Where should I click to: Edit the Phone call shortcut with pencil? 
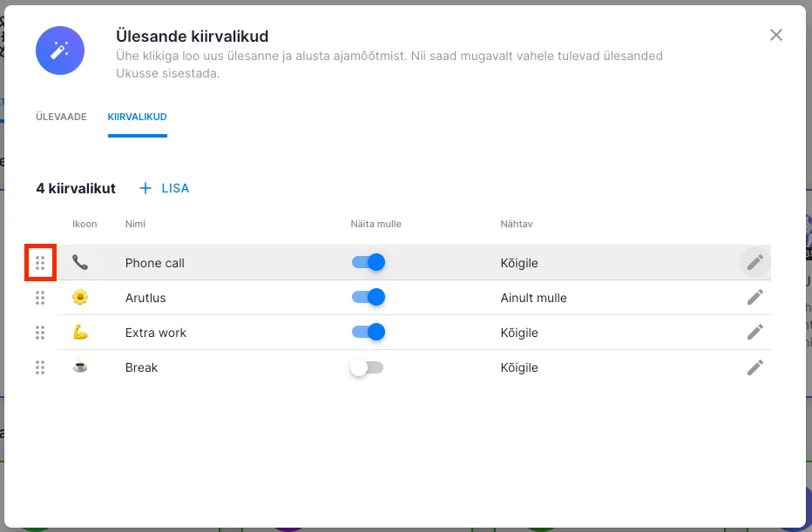[754, 262]
